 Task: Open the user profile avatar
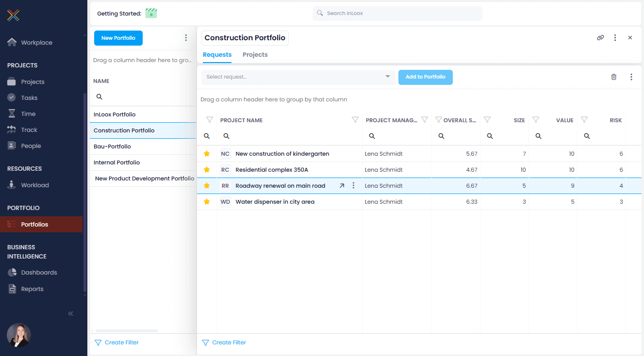tap(19, 335)
